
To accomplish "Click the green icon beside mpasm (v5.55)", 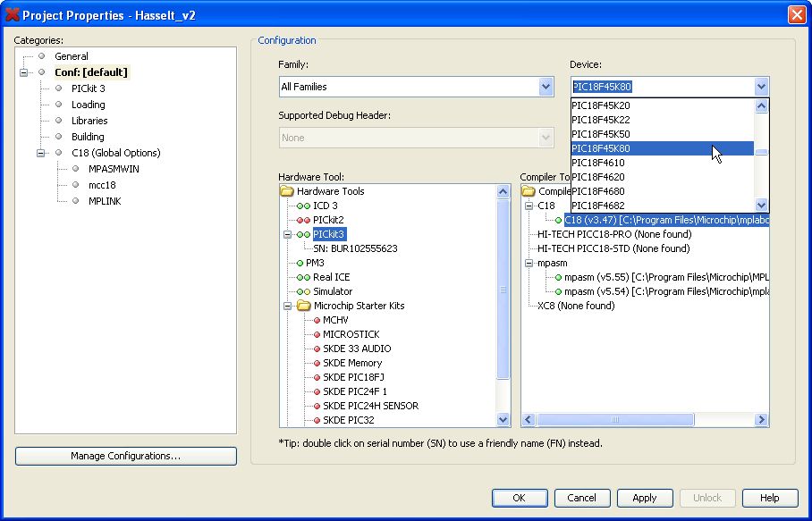I will [x=559, y=277].
